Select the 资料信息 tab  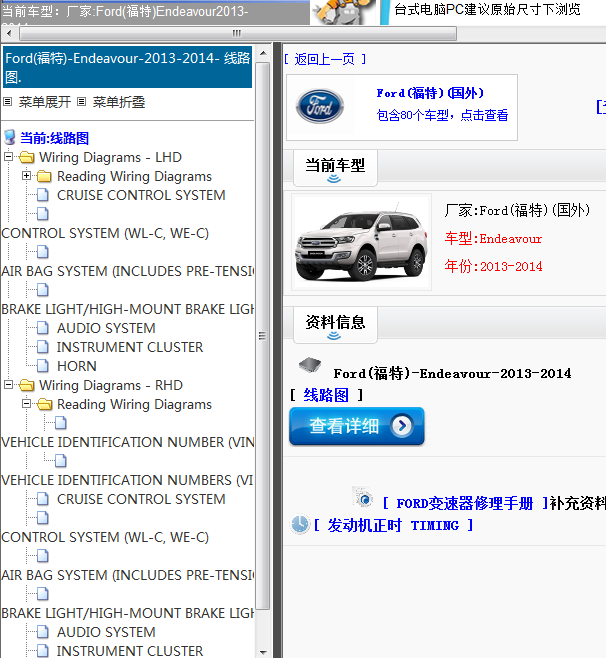coord(335,324)
